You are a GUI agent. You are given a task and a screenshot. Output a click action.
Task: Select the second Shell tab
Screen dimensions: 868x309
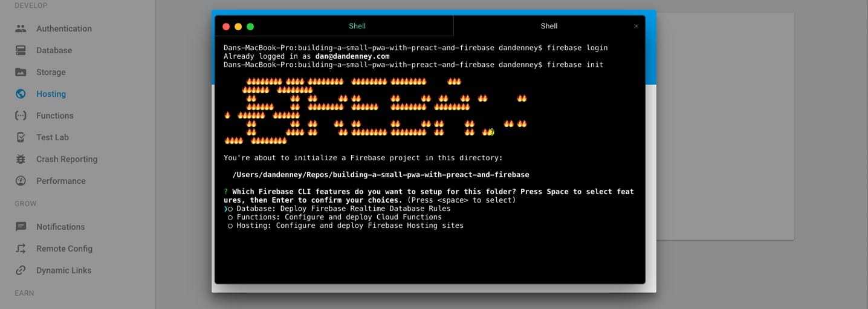(549, 26)
